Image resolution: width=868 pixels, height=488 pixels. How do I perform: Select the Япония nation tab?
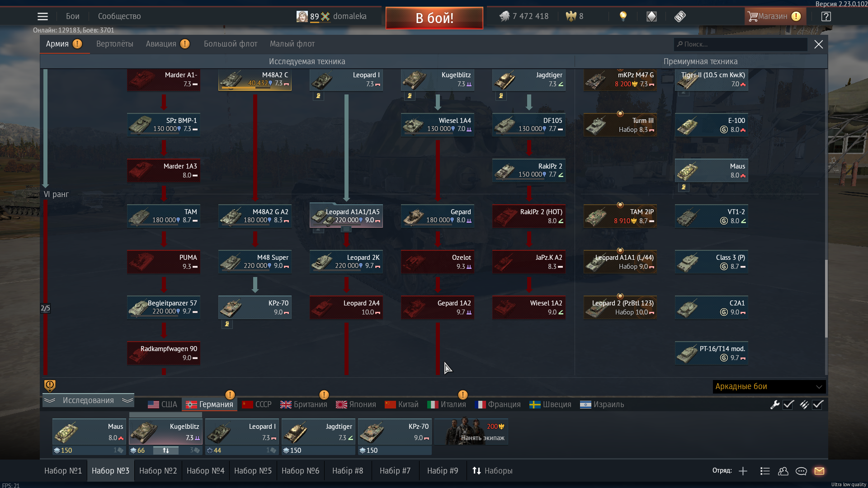click(x=356, y=404)
